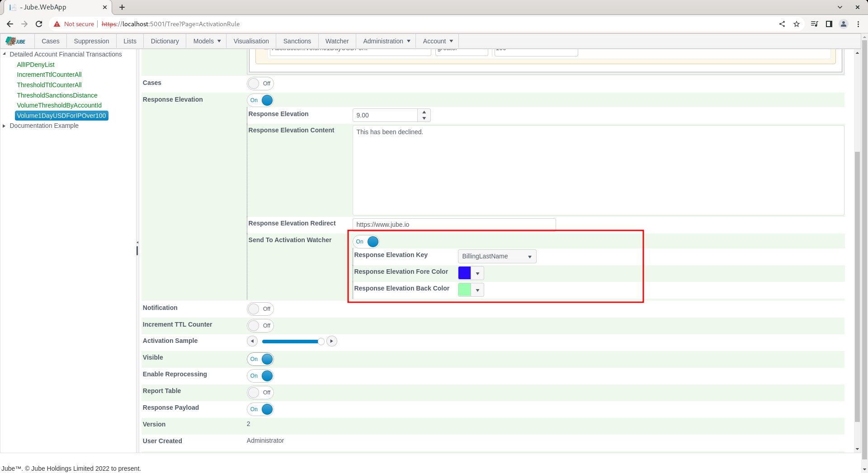Toggle the Response Payload switch
868x473 pixels.
click(260, 409)
